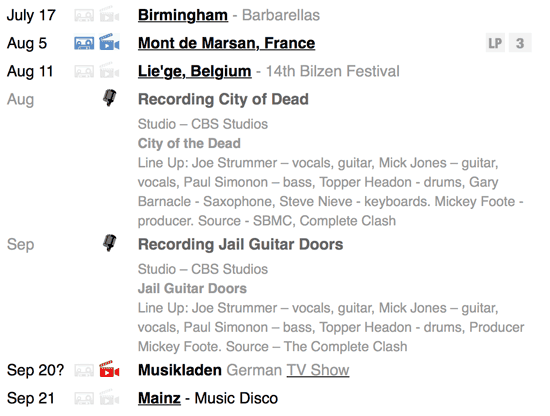Follow the TV Show link for Musikladen
Screen dimensions: 550x416
click(x=318, y=370)
